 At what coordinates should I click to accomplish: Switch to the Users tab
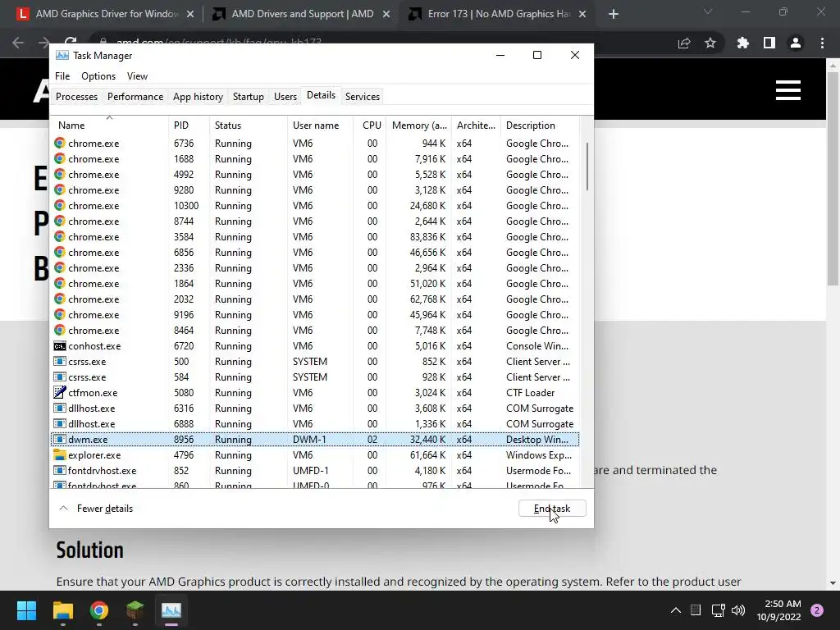point(285,97)
